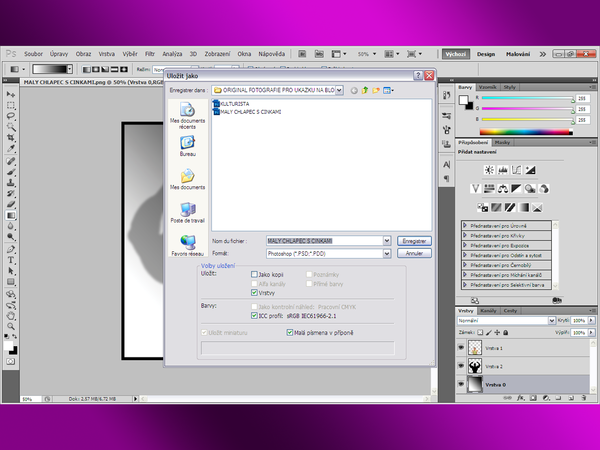Select the Move tool in the toolbox
Screen dimensions: 600x450
11,94
